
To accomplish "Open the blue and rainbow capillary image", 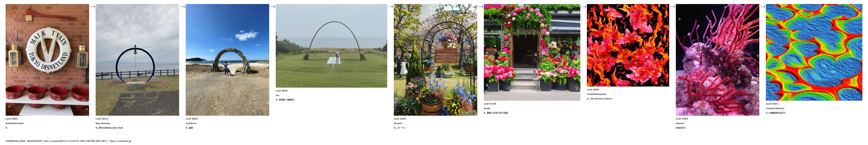I will coord(814,52).
